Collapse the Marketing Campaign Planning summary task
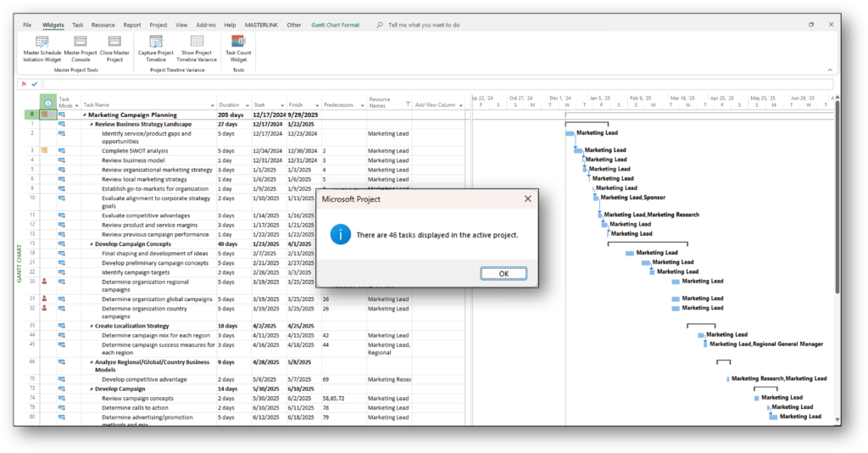 pos(85,115)
